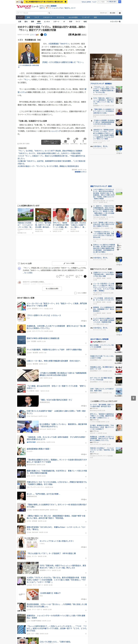138x644 pixels.
Task: Open the ランキング tab
Action: pyautogui.click(x=86, y=17)
